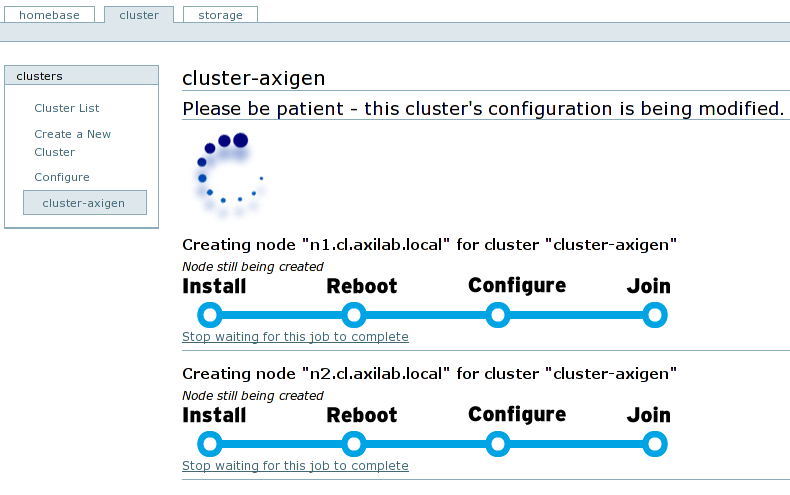The width and height of the screenshot is (790, 495).
Task: Select the cluster tab
Action: (x=139, y=15)
